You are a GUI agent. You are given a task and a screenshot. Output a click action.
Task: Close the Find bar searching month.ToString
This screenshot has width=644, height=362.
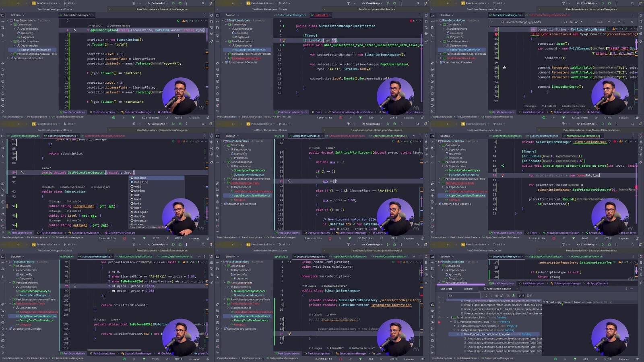point(632,22)
